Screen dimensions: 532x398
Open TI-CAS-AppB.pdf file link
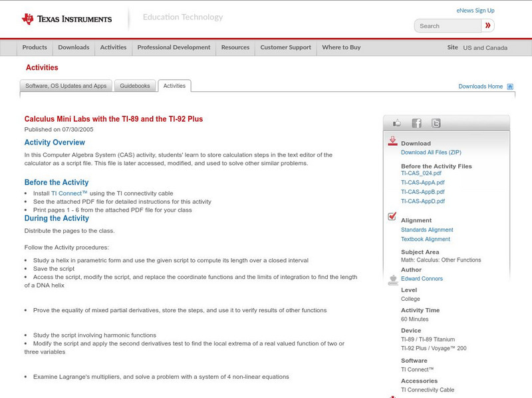pyautogui.click(x=423, y=192)
